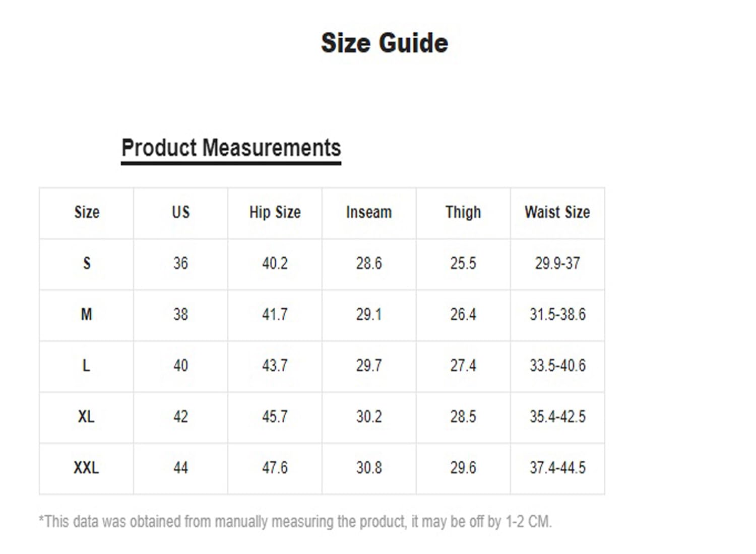This screenshot has height=554, width=756.
Task: Click the M size row label
Action: 87,315
